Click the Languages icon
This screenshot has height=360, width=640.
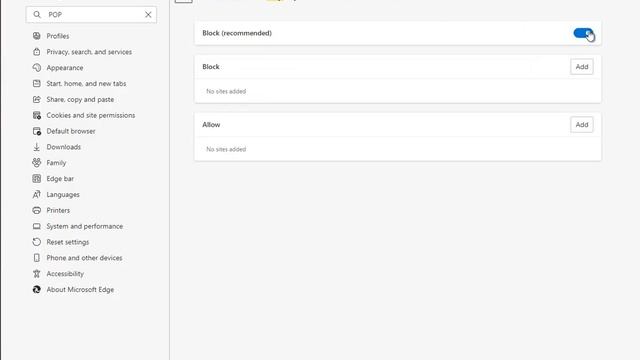coord(37,195)
